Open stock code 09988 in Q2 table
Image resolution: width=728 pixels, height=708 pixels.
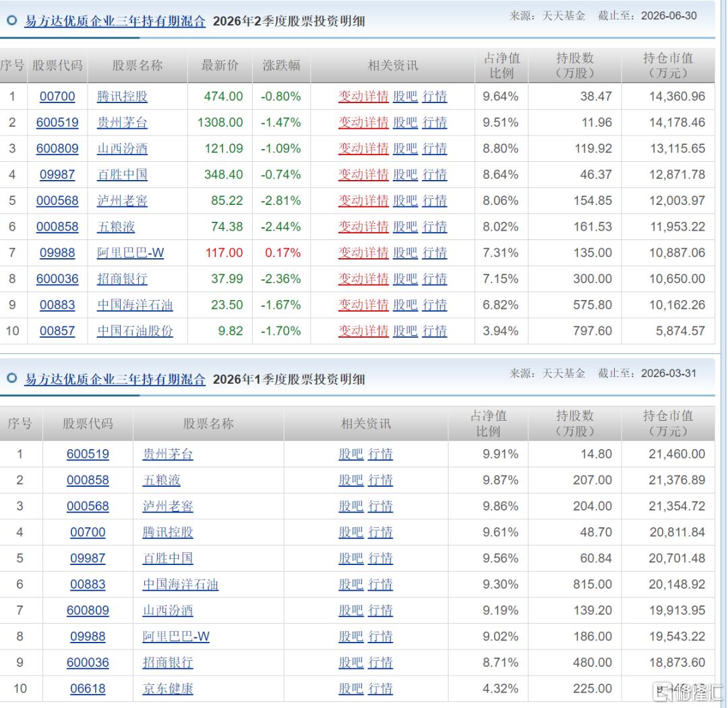[57, 252]
